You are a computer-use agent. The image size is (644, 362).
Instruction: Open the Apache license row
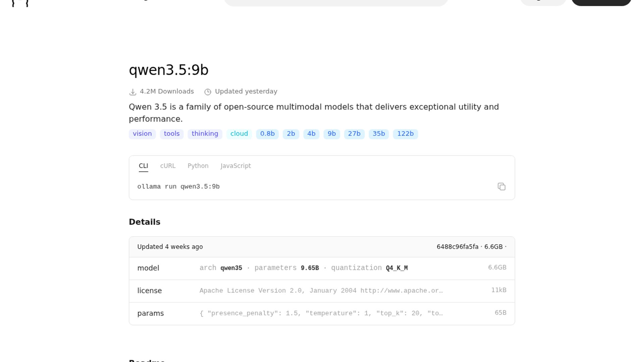322,291
